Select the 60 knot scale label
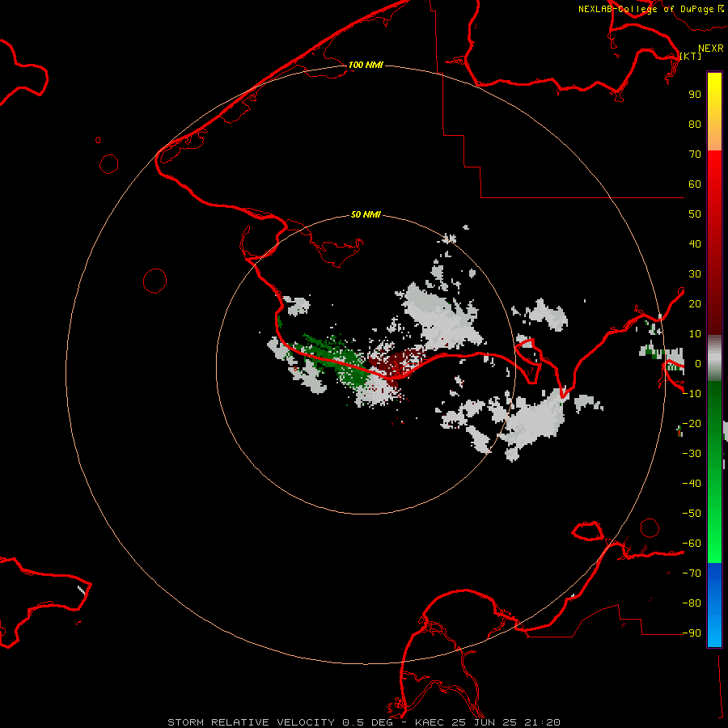This screenshot has width=728, height=728. pyautogui.click(x=695, y=184)
